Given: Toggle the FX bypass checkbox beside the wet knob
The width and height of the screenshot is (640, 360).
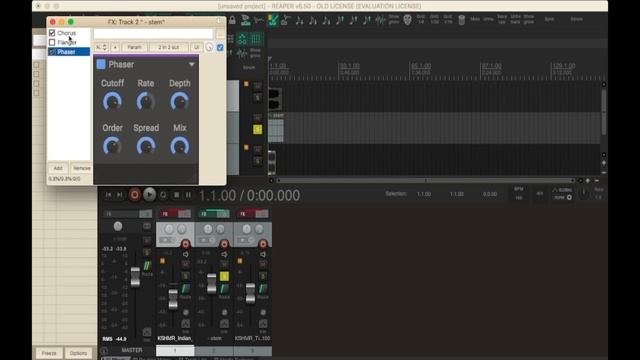Looking at the screenshot, I should [x=220, y=47].
